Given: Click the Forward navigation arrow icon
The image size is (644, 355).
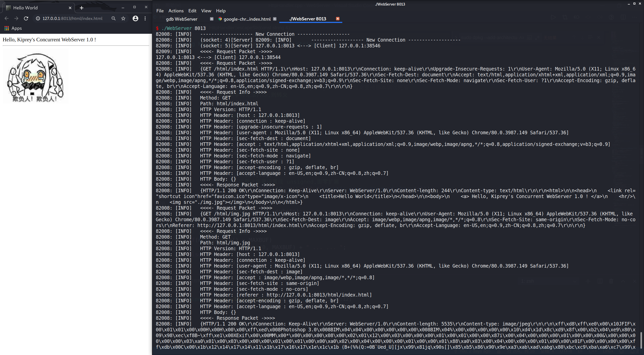Looking at the screenshot, I should 16,18.
